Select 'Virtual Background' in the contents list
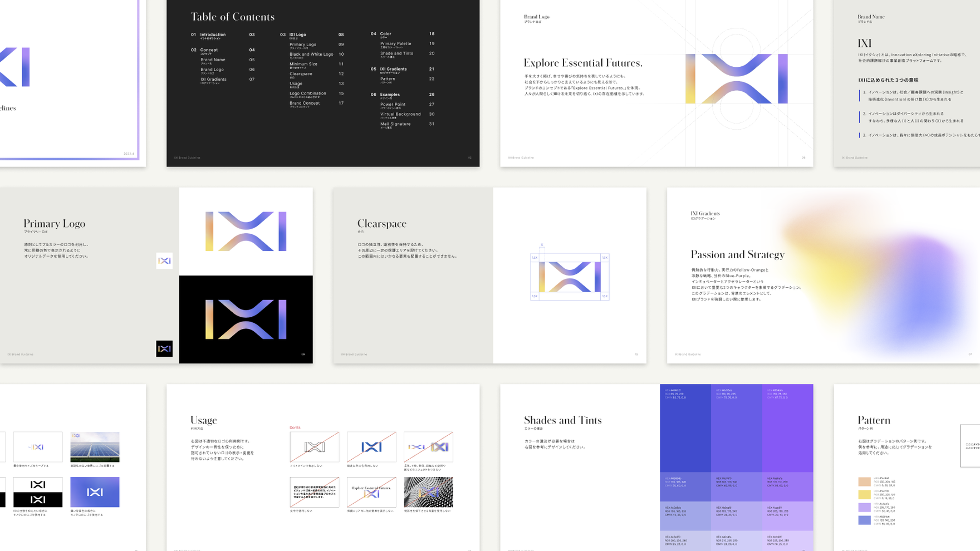The width and height of the screenshot is (980, 551). click(400, 114)
